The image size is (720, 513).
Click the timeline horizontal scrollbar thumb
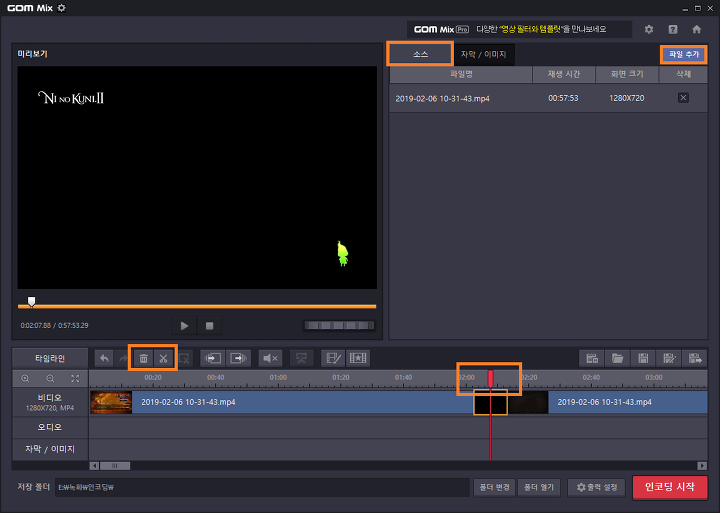click(x=115, y=466)
